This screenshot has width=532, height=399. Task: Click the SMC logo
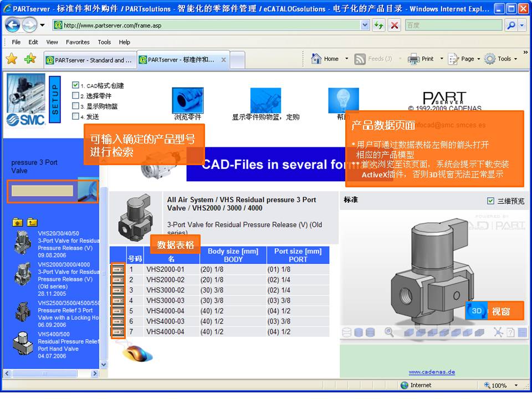pyautogui.click(x=26, y=120)
